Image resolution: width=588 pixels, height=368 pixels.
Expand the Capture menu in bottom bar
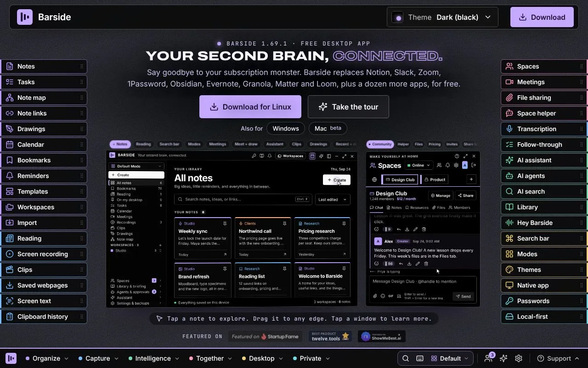click(99, 358)
